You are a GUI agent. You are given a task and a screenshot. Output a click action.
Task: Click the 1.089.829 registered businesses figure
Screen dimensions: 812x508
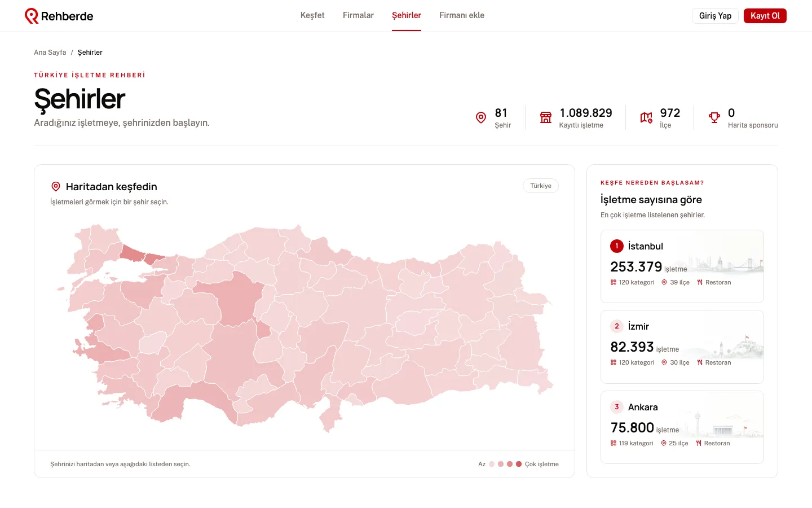(586, 113)
